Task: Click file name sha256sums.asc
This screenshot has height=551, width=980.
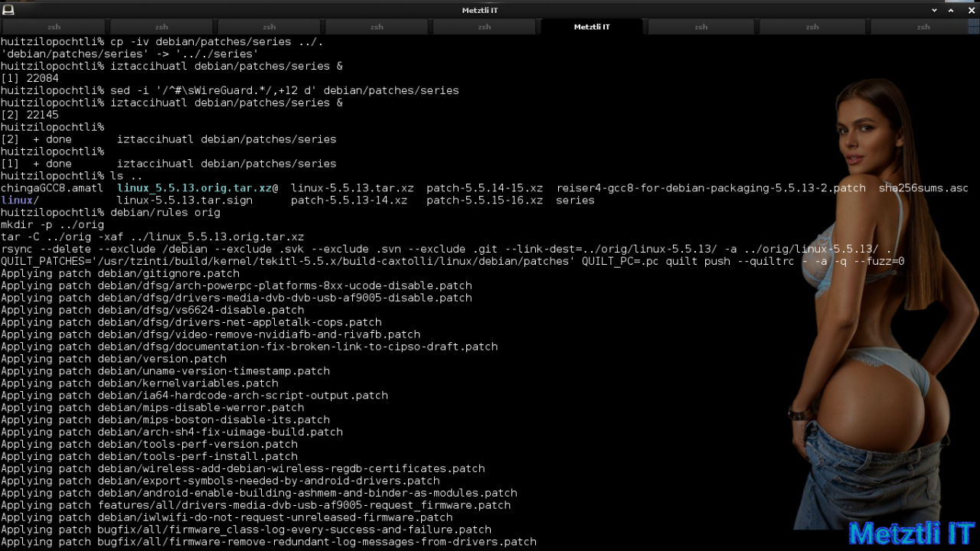Action: click(923, 187)
